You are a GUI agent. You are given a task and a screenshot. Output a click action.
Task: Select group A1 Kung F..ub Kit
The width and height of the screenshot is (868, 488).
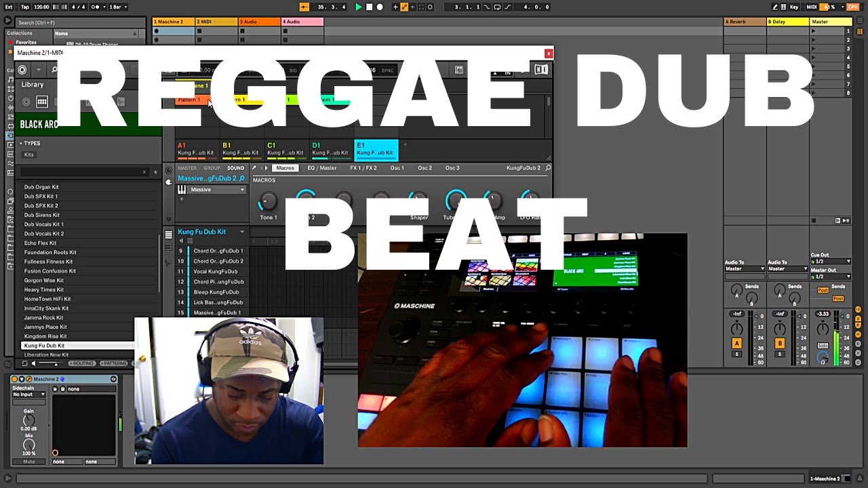click(x=197, y=149)
